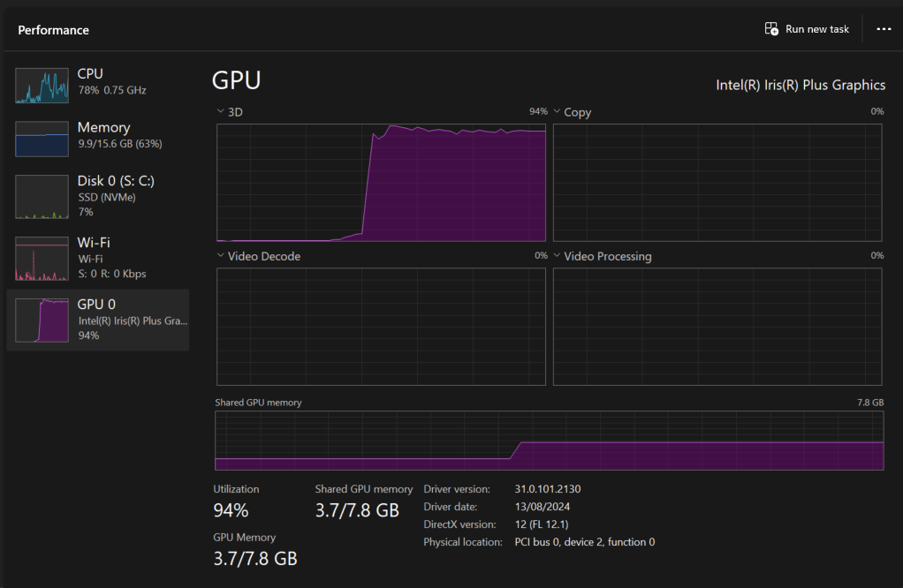This screenshot has height=588, width=903.
Task: Click the Shared GPU memory graph
Action: pyautogui.click(x=549, y=441)
